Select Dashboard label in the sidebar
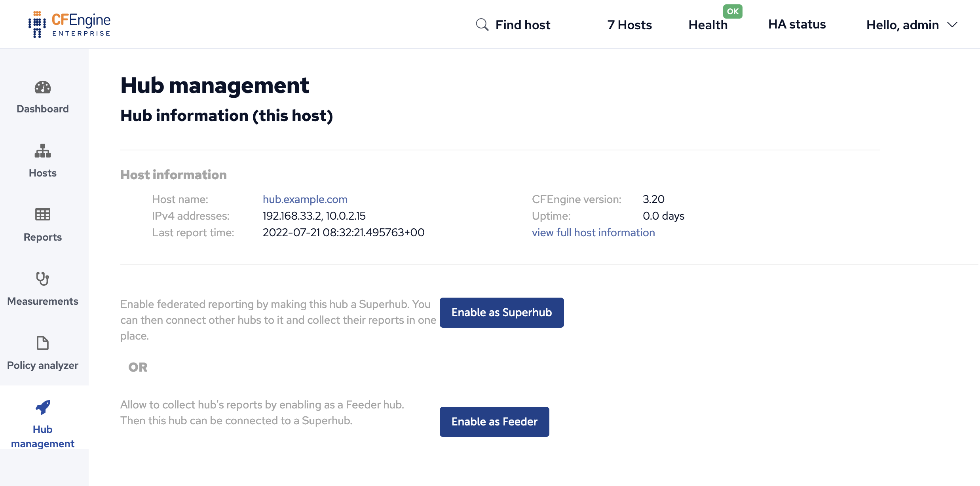980x486 pixels. 42,108
